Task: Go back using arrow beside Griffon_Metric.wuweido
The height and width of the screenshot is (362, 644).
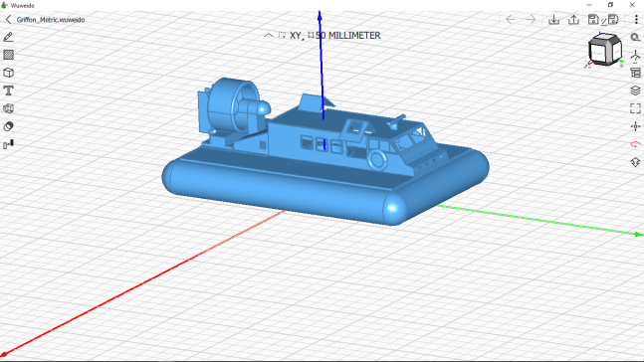Action: (8, 19)
